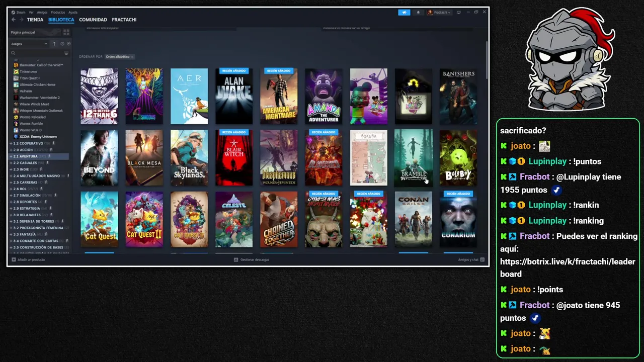Expand the 2.3 INDIE collection
This screenshot has width=644, height=362.
[x=11, y=169]
